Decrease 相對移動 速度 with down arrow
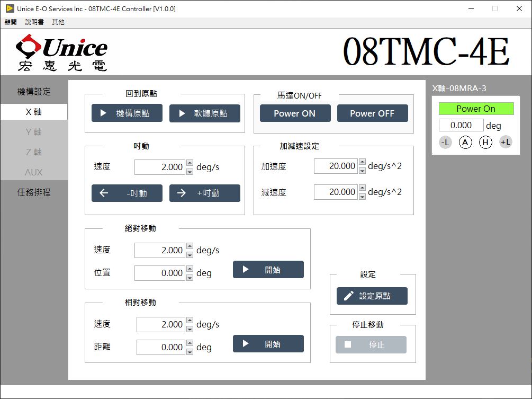Screen dimensions: 532x399 tap(190, 329)
